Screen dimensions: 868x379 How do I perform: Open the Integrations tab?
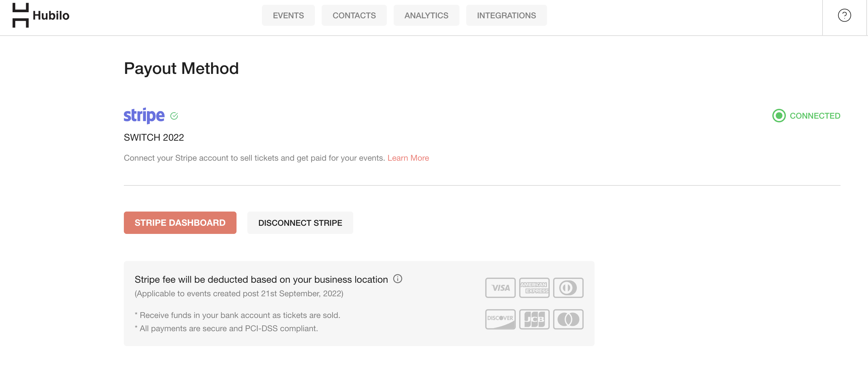[x=507, y=15]
